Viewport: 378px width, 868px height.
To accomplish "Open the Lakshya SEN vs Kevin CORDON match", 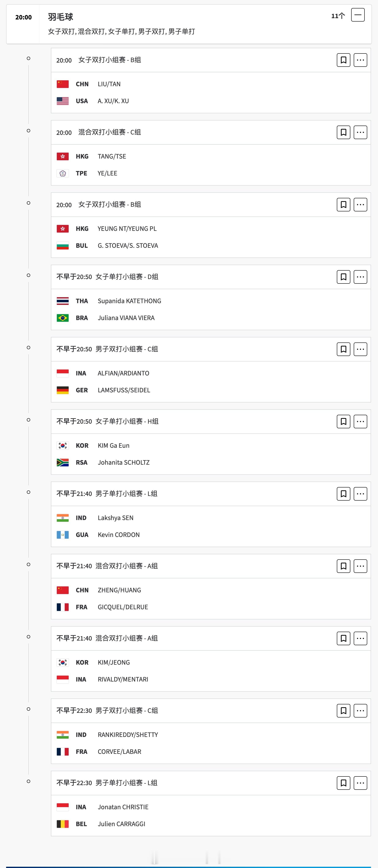I will point(211,526).
